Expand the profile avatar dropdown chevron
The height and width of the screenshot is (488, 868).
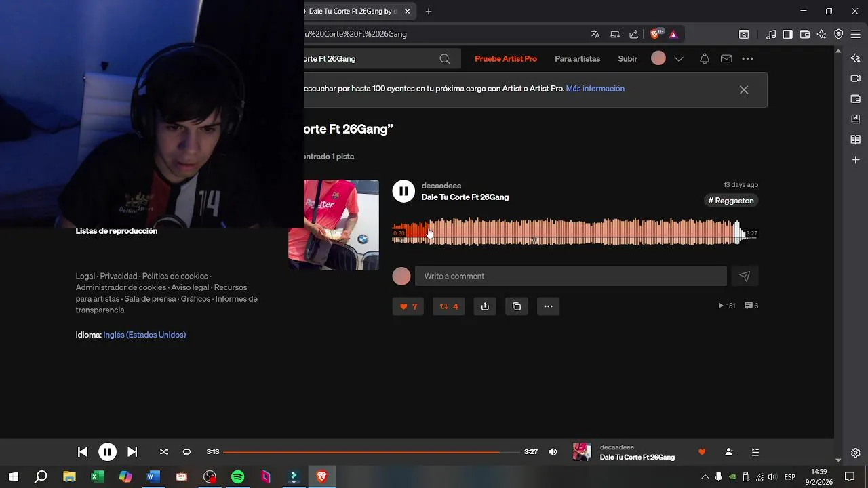click(x=679, y=59)
